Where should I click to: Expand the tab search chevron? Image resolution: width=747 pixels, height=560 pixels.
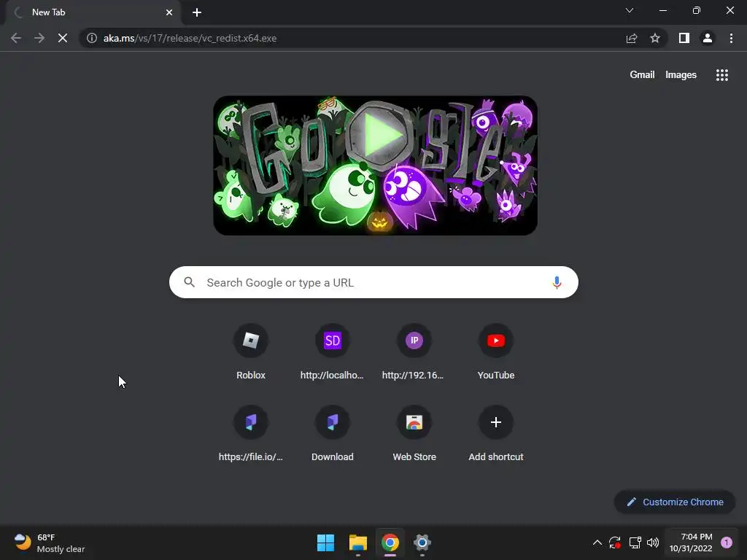[x=630, y=10]
